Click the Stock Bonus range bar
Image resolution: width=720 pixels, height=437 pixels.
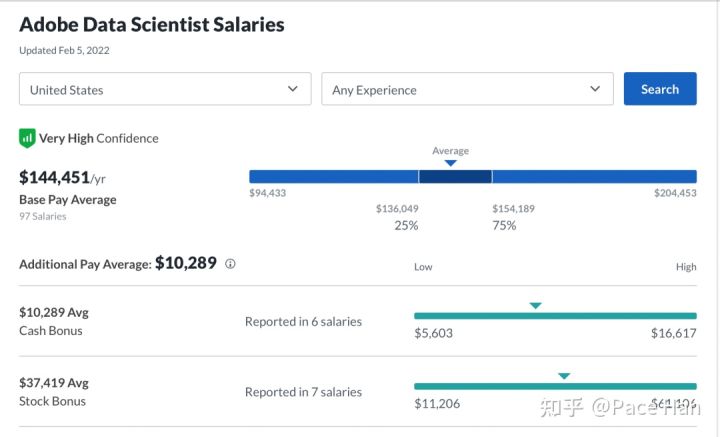[x=555, y=386]
